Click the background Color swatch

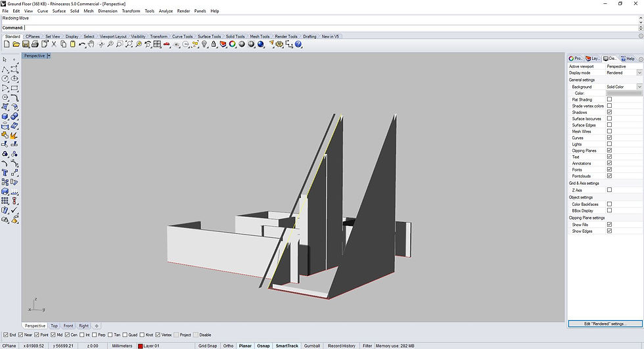pyautogui.click(x=624, y=93)
